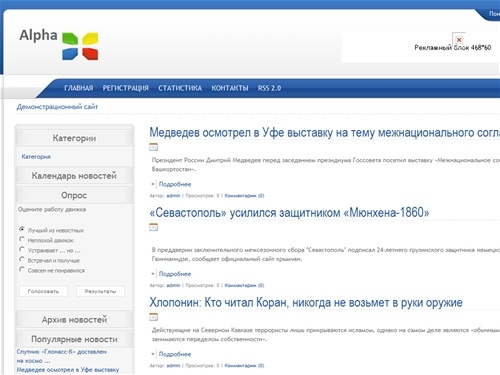Expand the Популярные новости header
Screen dimensions: 500x375
pyautogui.click(x=74, y=339)
